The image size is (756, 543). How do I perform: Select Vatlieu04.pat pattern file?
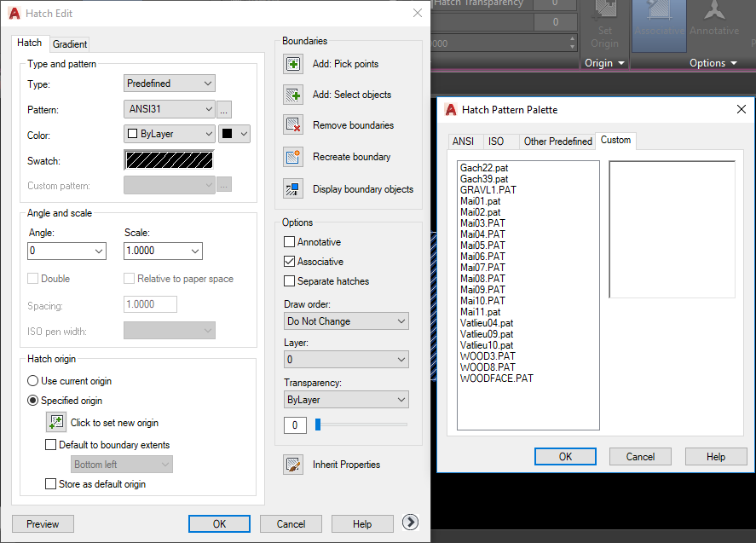point(487,323)
